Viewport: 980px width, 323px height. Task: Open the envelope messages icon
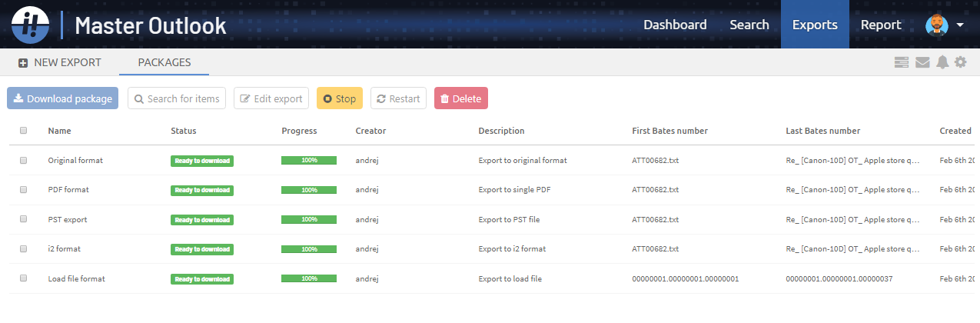[922, 62]
